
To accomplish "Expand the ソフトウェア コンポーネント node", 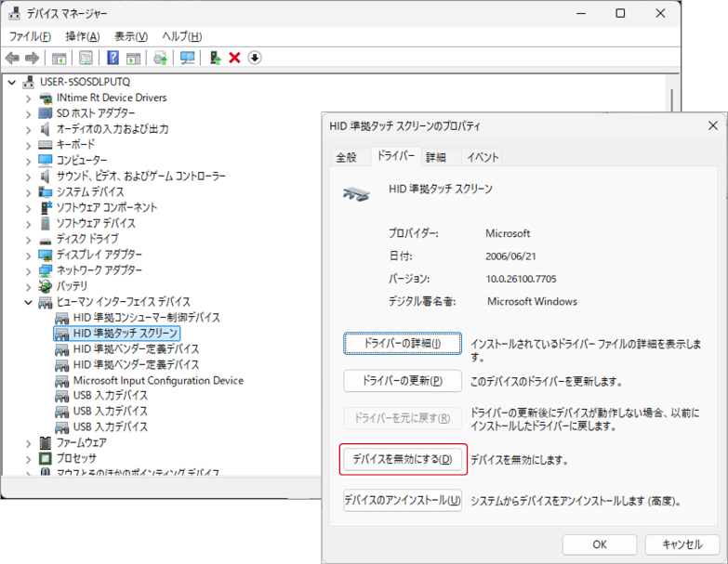I will (x=28, y=208).
